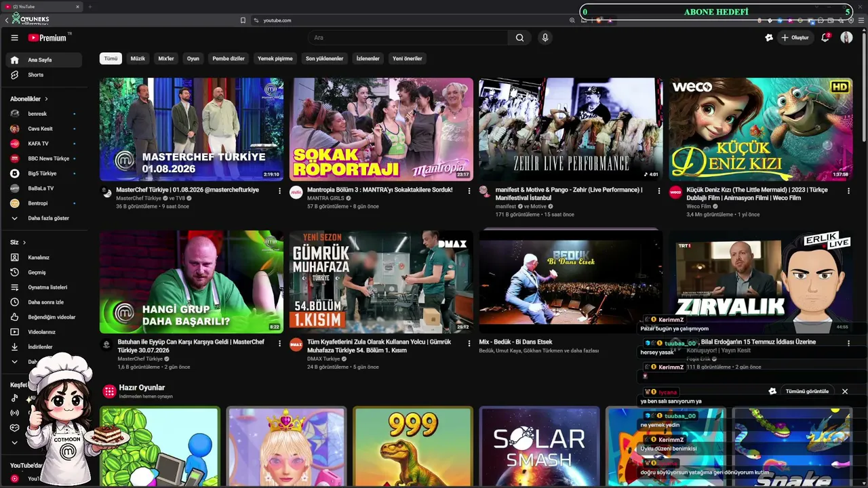
Task: Select the Oyun filter chip
Action: click(193, 58)
